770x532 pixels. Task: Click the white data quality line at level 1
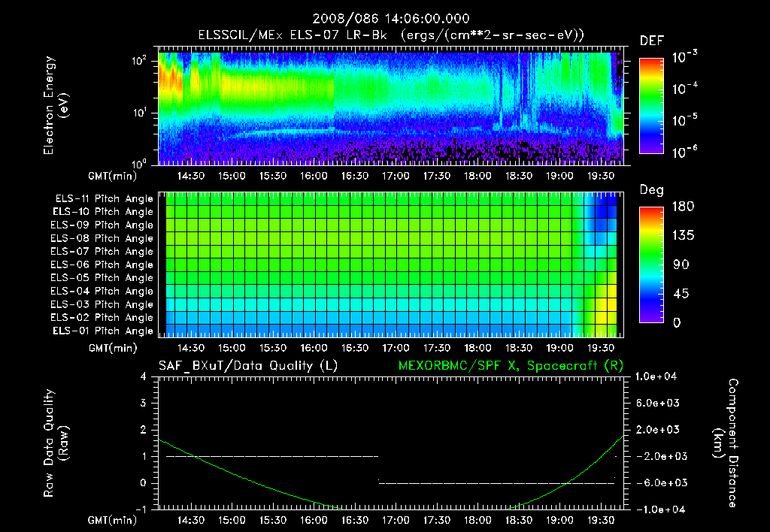click(x=272, y=456)
